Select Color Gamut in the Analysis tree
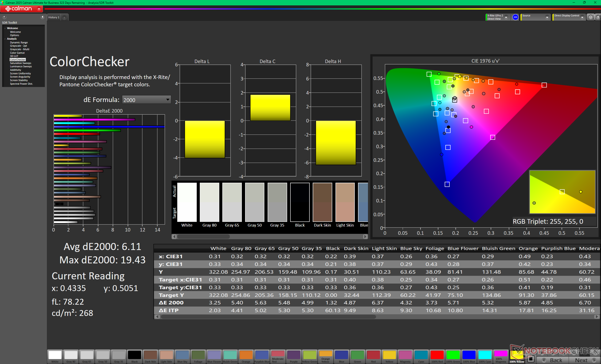The height and width of the screenshot is (364, 601). pyautogui.click(x=17, y=53)
